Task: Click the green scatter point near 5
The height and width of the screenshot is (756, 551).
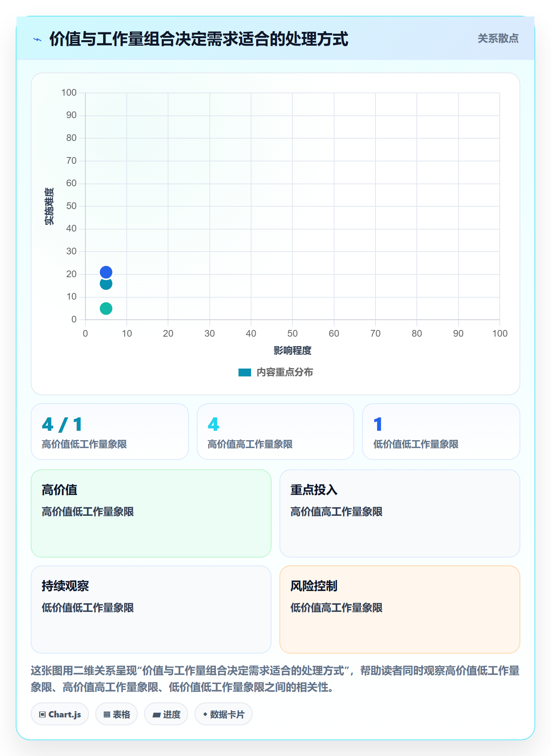Action: click(106, 308)
